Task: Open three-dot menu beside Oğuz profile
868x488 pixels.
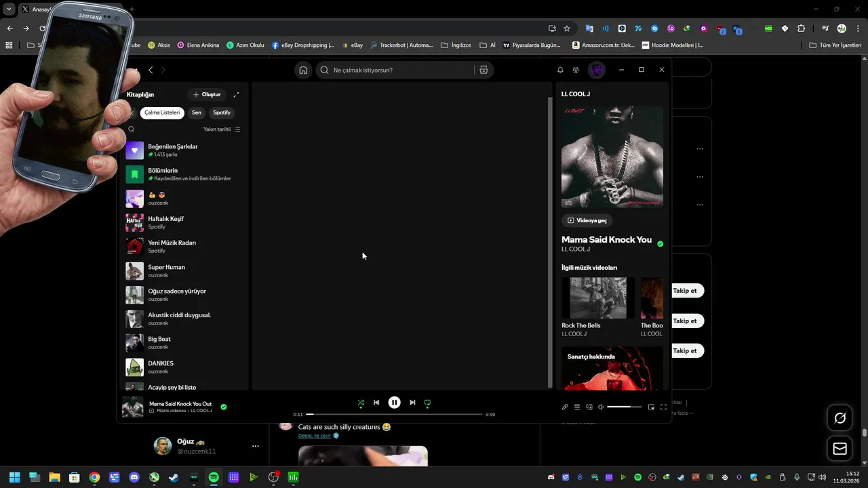Action: pyautogui.click(x=256, y=446)
